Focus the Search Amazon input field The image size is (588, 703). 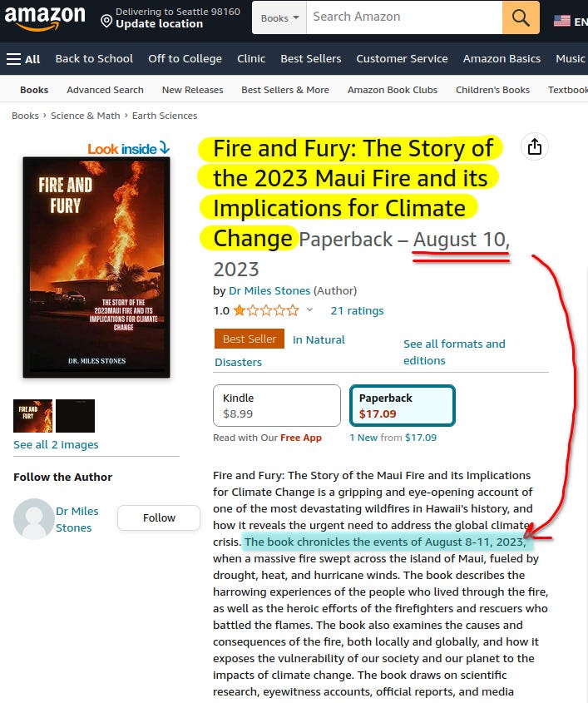click(x=404, y=17)
